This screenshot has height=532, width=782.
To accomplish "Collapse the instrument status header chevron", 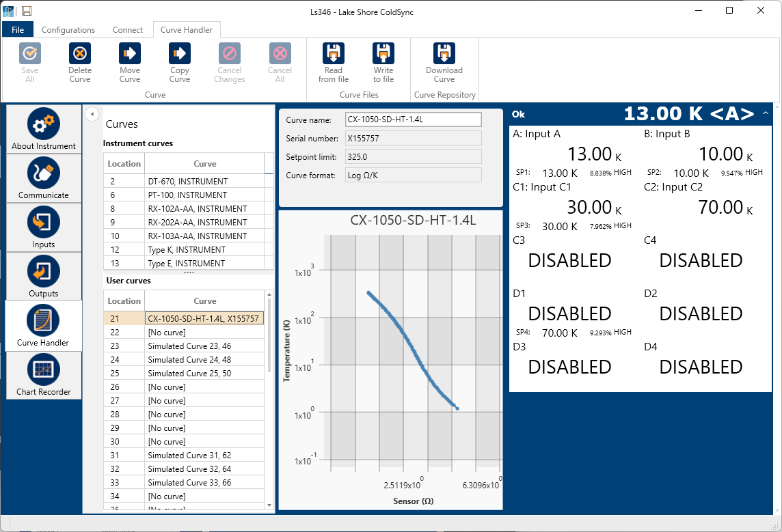I will 766,113.
